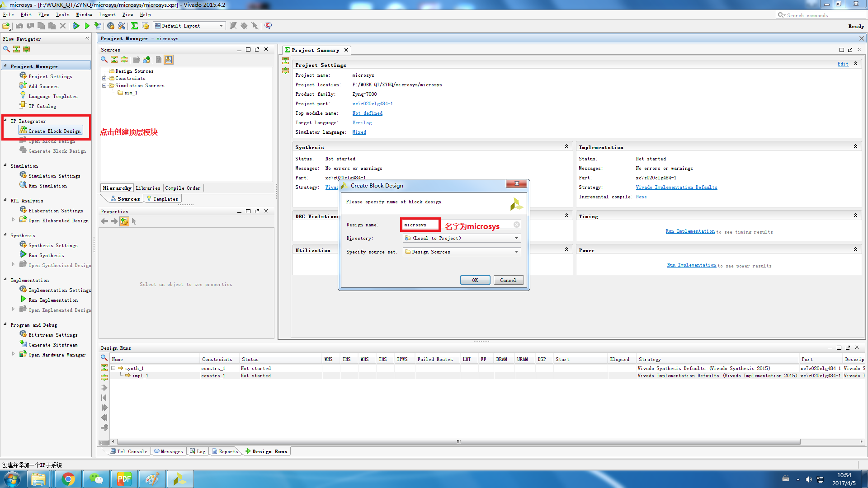
Task: Open project icon in main toolbar
Action: (x=6, y=26)
